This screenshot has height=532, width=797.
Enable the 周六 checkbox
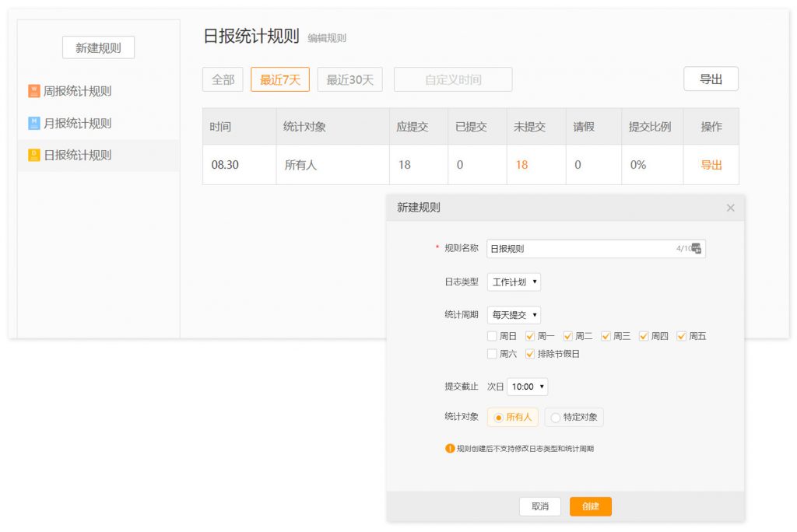(x=492, y=354)
